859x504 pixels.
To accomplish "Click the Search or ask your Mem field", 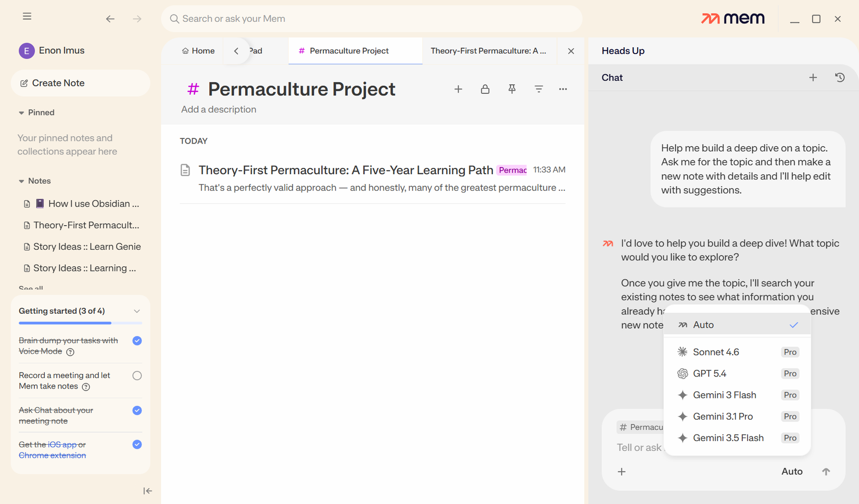I will coord(372,19).
